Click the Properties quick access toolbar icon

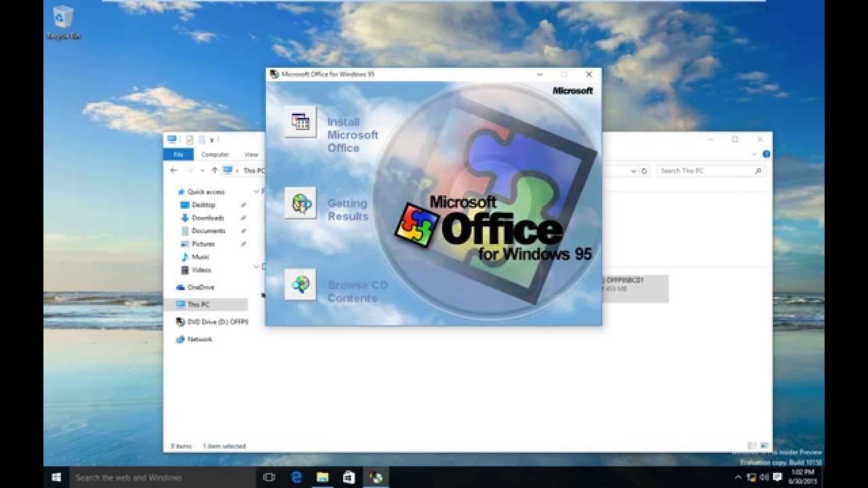189,140
